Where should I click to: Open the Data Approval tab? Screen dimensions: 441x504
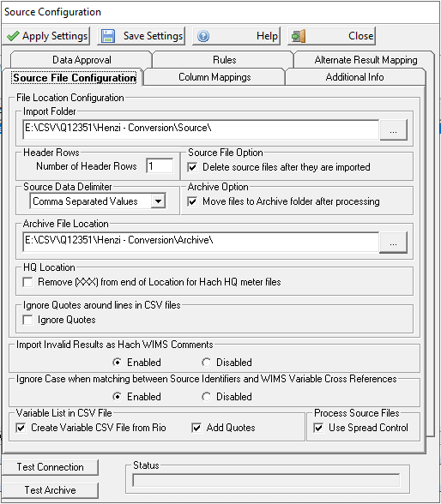click(x=82, y=60)
